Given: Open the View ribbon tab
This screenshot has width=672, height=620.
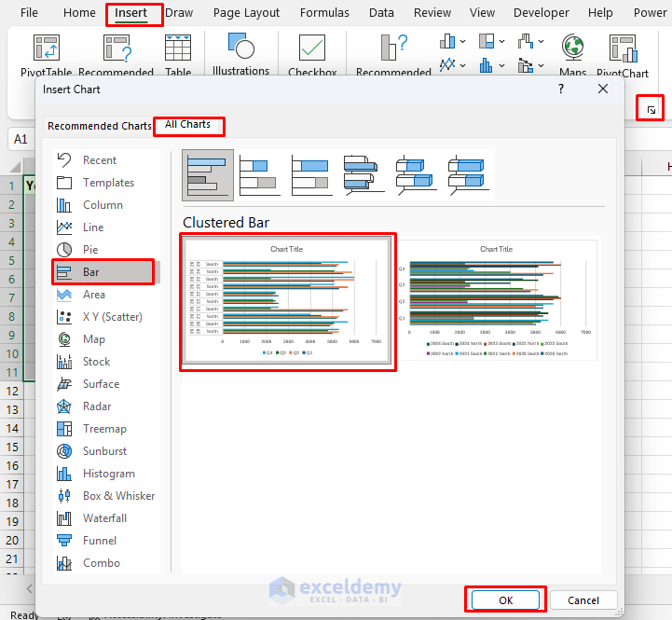Looking at the screenshot, I should 482,13.
